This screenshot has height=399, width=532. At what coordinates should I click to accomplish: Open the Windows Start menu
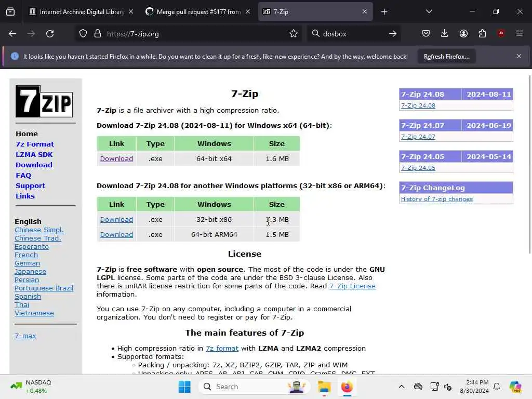[x=184, y=387]
